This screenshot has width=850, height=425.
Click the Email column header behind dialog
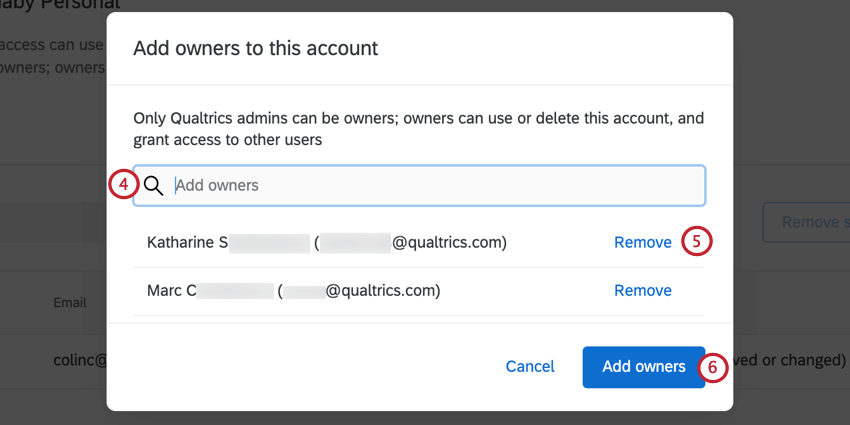coord(70,302)
